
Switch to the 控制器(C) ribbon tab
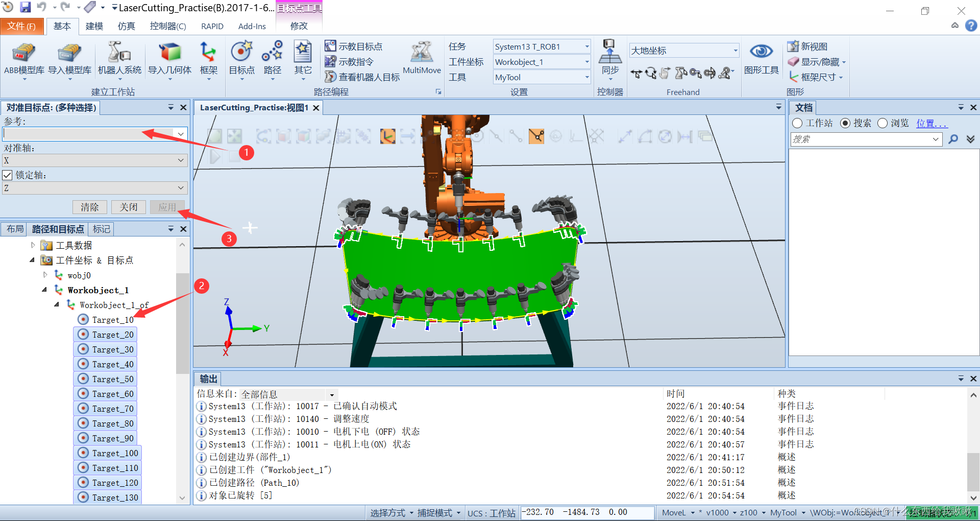[167, 26]
